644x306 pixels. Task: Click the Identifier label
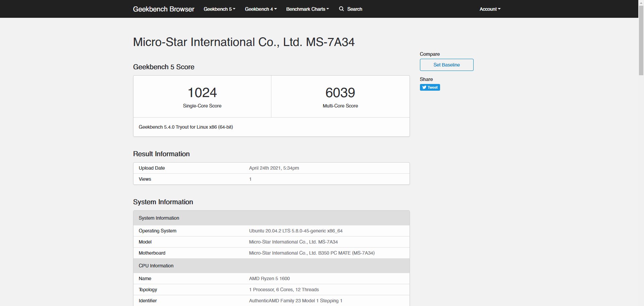click(x=148, y=301)
